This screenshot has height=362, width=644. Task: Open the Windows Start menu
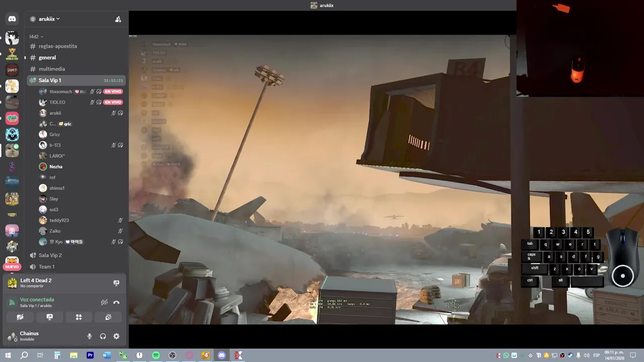click(x=8, y=355)
